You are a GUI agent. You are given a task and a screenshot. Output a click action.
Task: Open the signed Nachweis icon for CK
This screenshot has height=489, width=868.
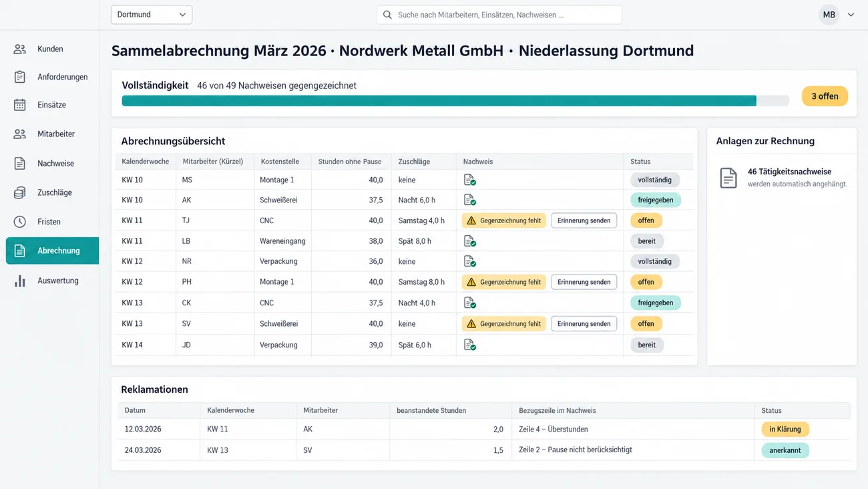pyautogui.click(x=469, y=303)
